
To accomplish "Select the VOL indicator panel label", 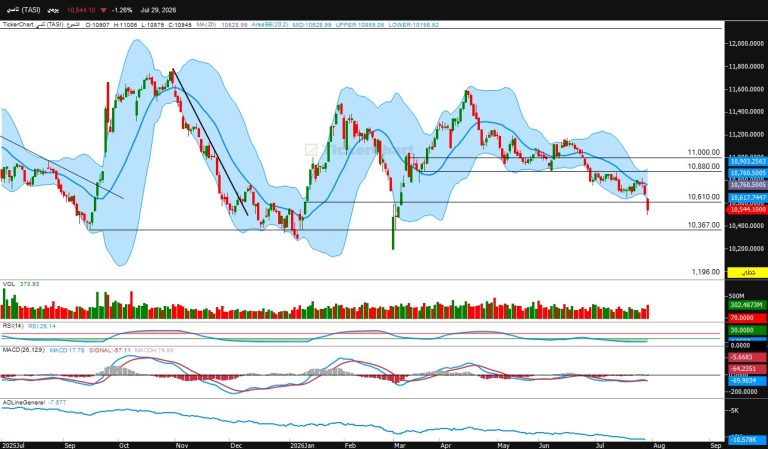I will [x=9, y=284].
